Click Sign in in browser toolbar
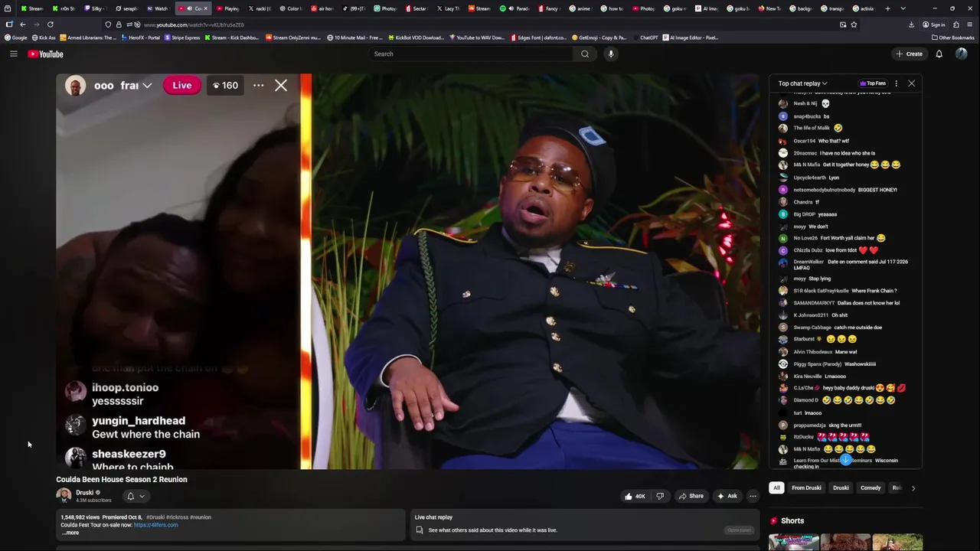The height and width of the screenshot is (551, 980). pos(936,24)
